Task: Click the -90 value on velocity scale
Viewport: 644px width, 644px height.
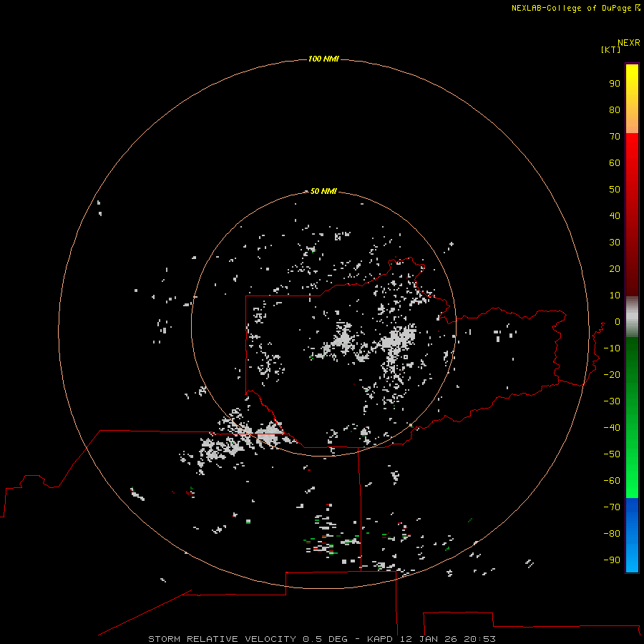Action: coord(612,560)
